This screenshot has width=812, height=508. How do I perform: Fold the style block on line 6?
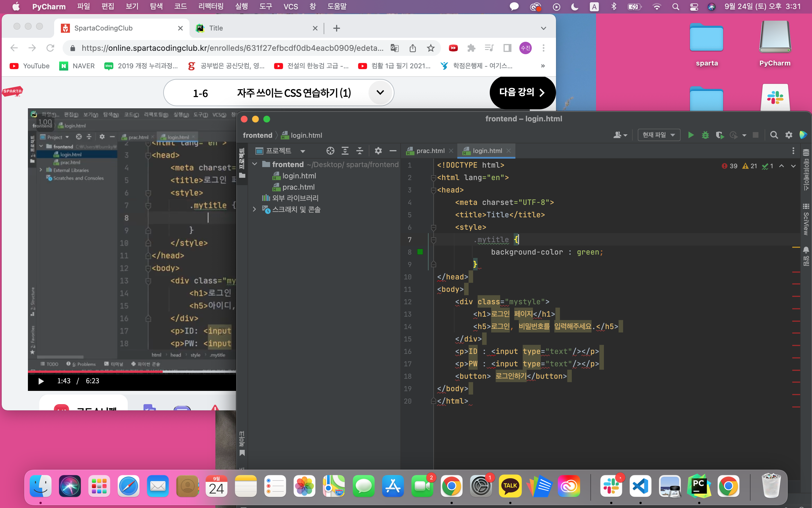[x=434, y=227]
